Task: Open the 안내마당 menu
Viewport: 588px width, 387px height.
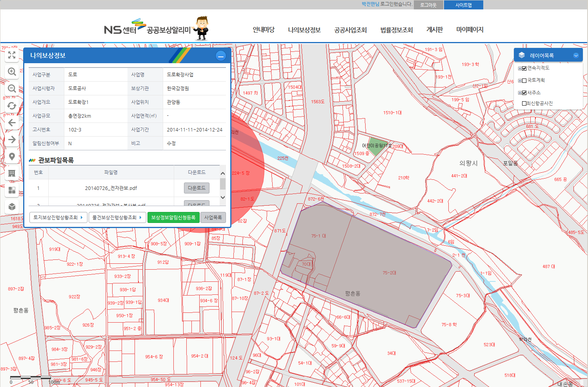Action: tap(264, 29)
